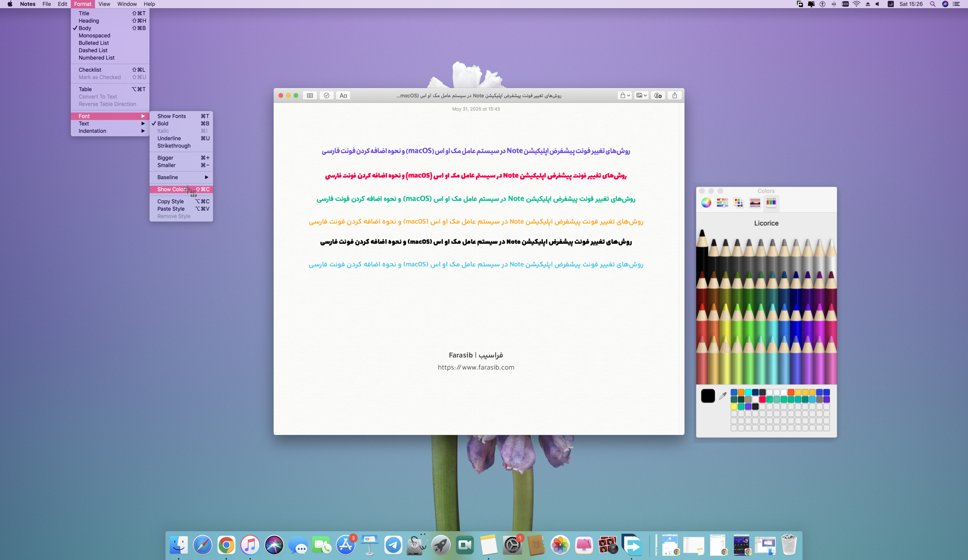Open the Font submenu item

(x=110, y=116)
